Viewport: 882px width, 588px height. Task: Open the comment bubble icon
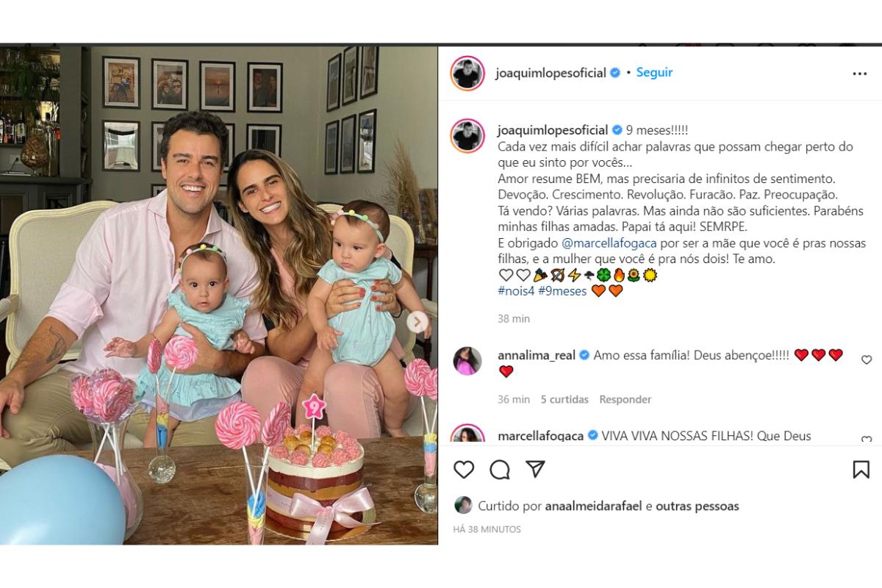click(x=500, y=469)
